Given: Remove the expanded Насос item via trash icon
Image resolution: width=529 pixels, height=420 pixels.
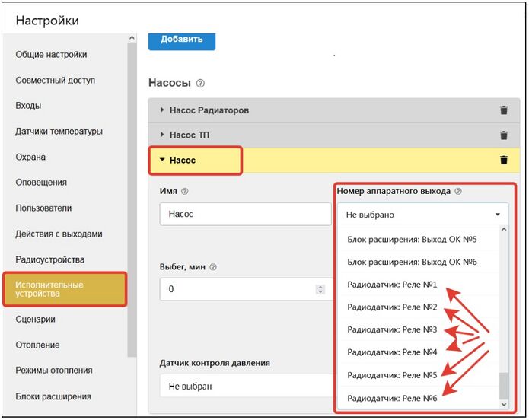Looking at the screenshot, I should (503, 161).
